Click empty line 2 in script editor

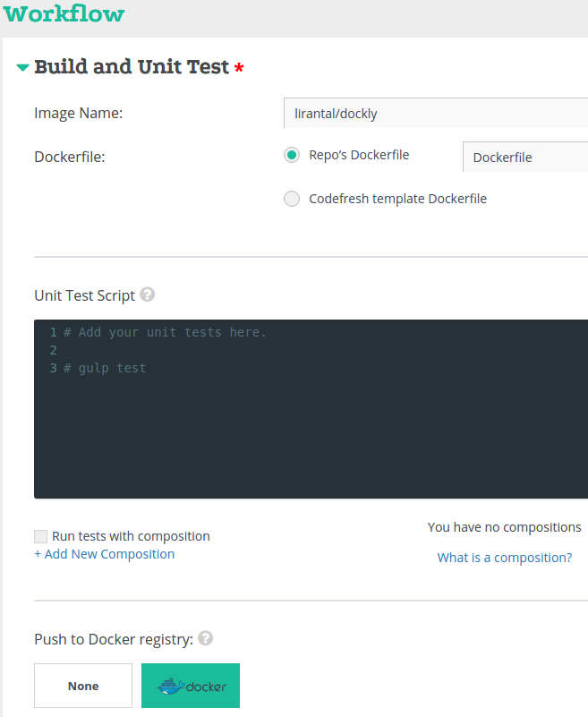179,350
